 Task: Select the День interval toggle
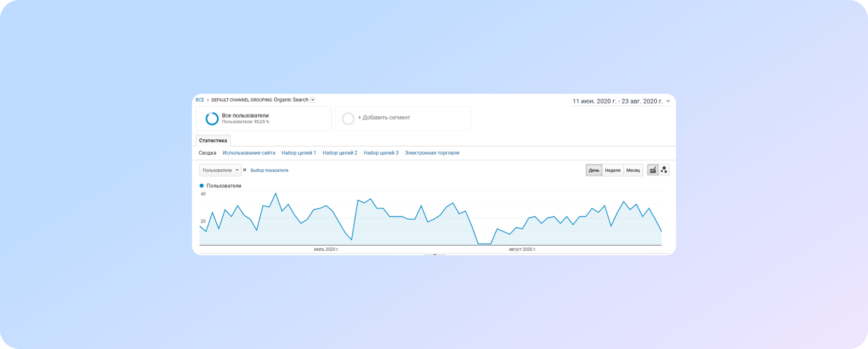594,170
